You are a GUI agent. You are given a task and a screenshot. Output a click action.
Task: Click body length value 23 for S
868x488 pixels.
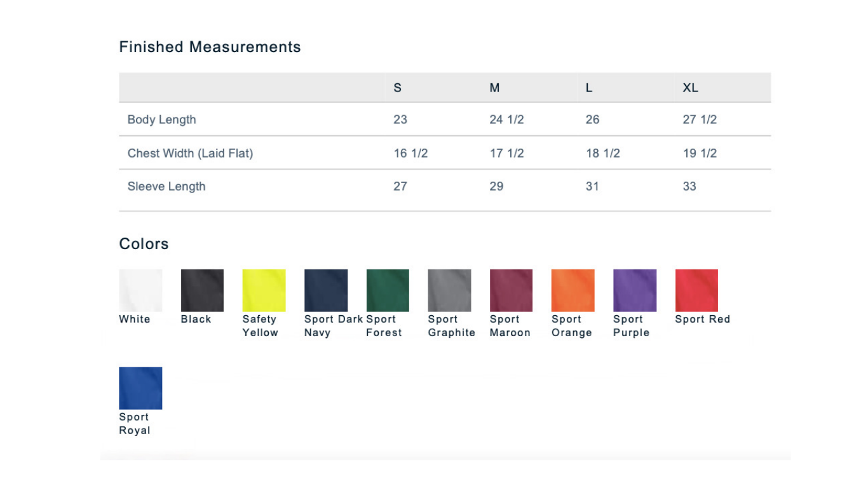click(400, 119)
